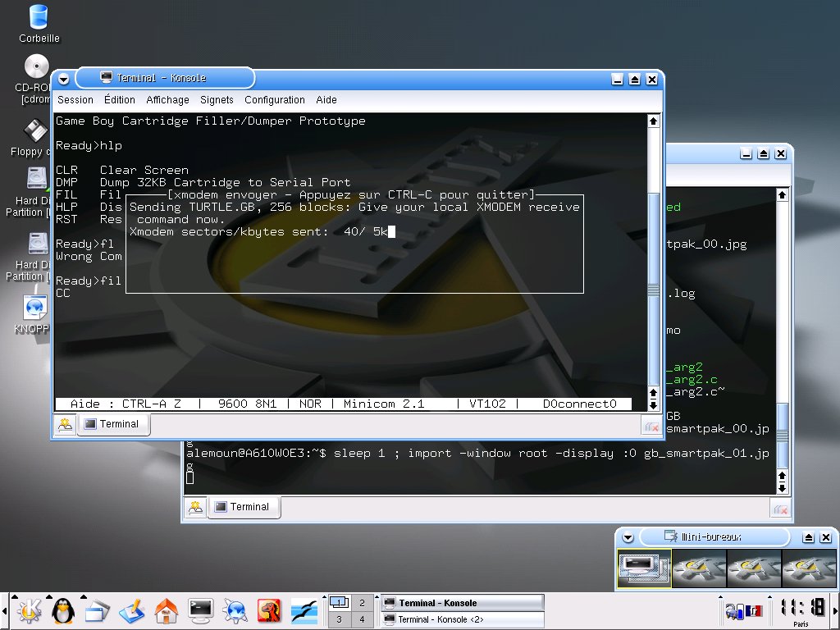Viewport: 840px width, 630px height.
Task: Select the Terminal session tab in front Konsole
Action: [112, 424]
